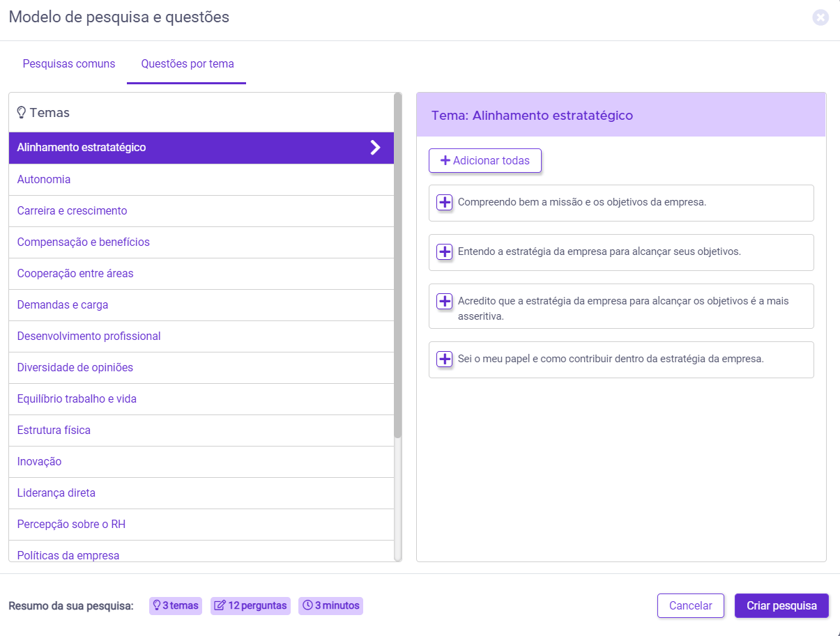Select the Carreira e crescimento theme
The height and width of the screenshot is (636, 840).
[x=72, y=211]
